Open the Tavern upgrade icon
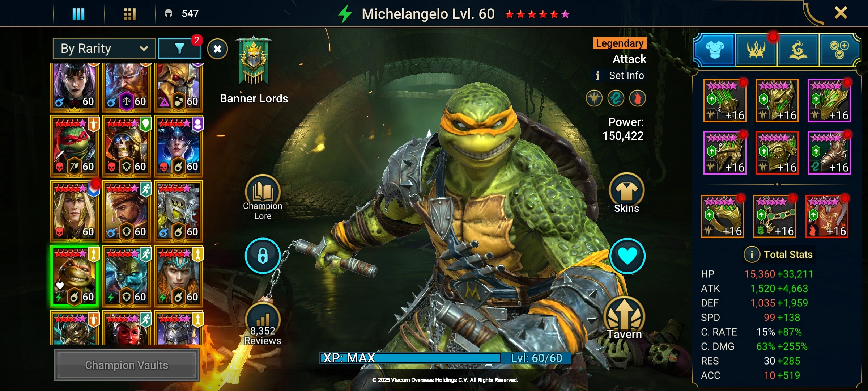 (x=624, y=314)
